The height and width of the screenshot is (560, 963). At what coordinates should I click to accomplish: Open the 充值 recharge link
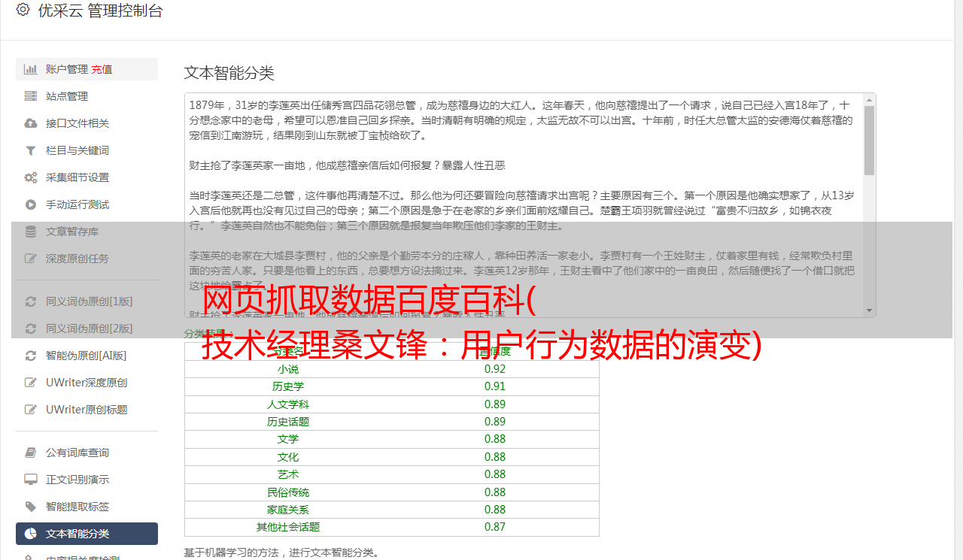(102, 69)
